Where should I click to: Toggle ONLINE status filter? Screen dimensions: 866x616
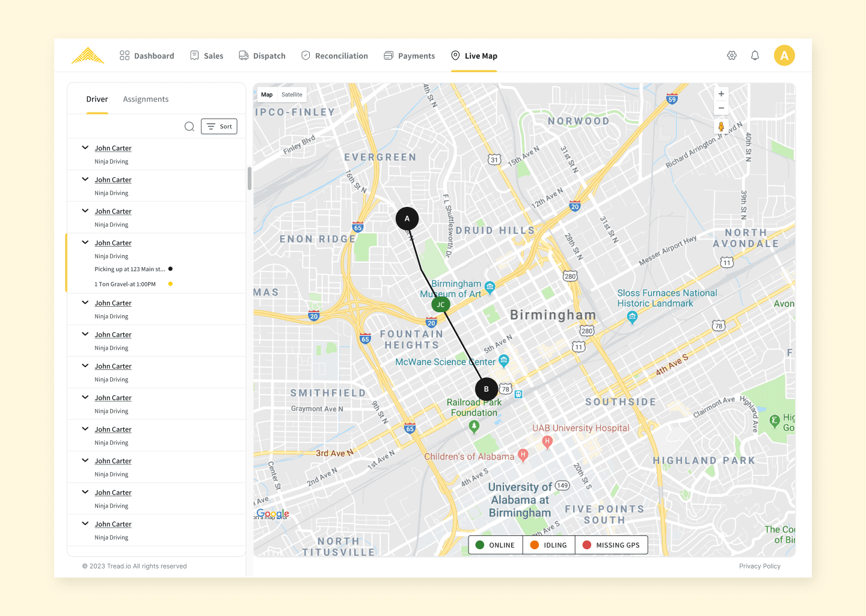(496, 545)
